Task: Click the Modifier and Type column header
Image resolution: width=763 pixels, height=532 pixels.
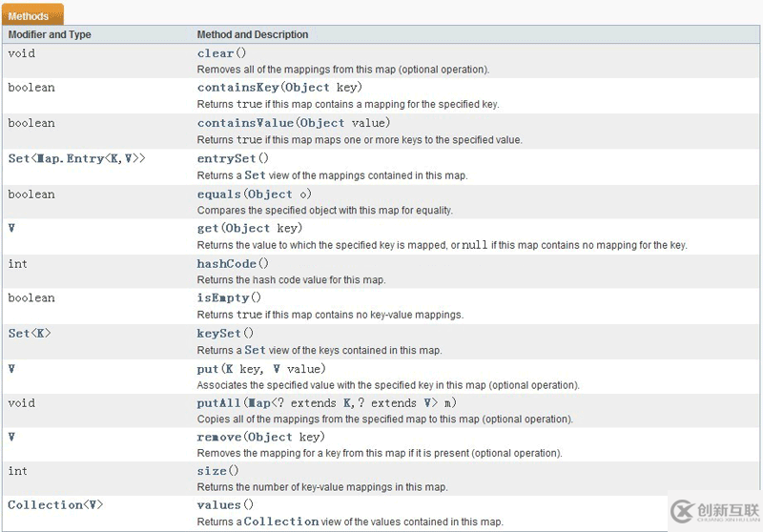Action: point(50,34)
